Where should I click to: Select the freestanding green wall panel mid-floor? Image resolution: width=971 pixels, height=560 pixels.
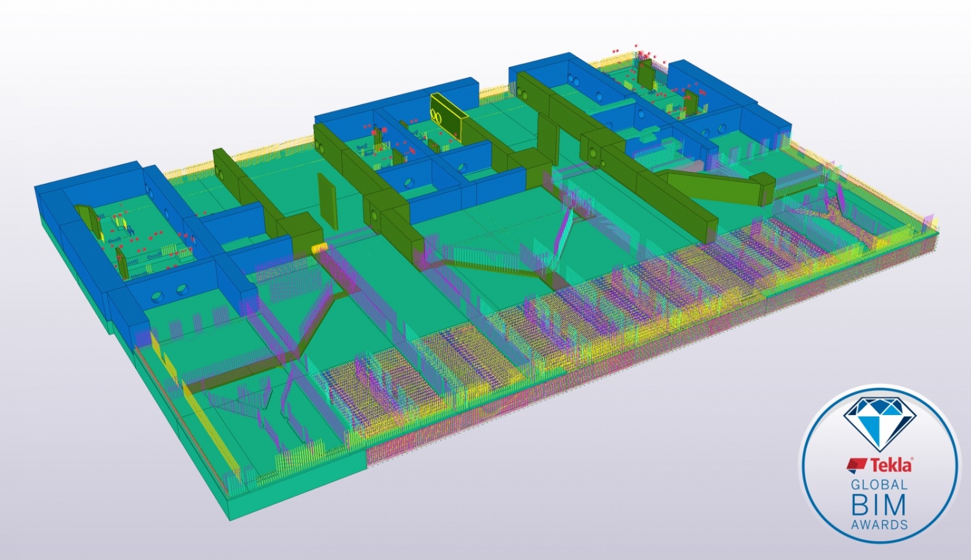click(x=327, y=201)
